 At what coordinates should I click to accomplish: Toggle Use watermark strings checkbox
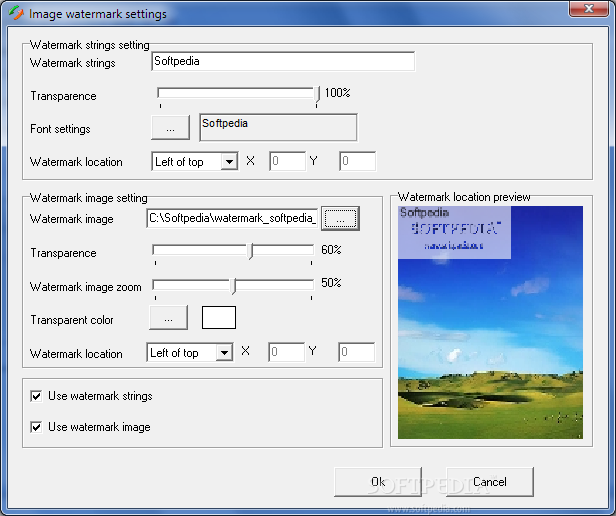pyautogui.click(x=36, y=396)
